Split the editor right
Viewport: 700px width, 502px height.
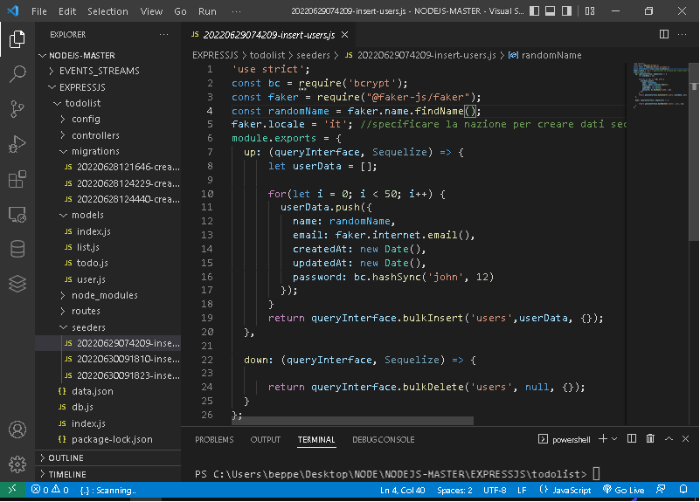[x=664, y=34]
